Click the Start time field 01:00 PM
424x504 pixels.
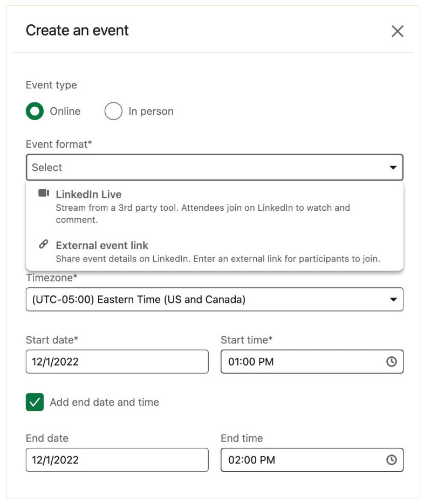pos(302,362)
